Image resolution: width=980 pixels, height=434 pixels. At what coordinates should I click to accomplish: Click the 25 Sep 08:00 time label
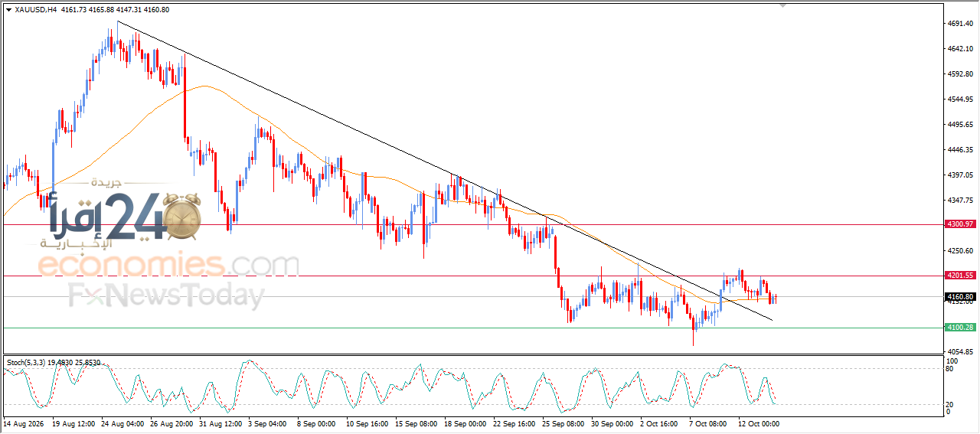click(x=563, y=423)
